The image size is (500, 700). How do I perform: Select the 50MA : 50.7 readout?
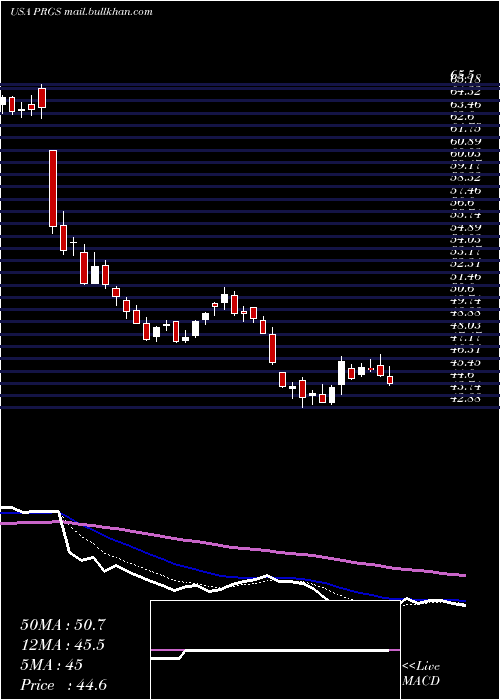pos(63,625)
